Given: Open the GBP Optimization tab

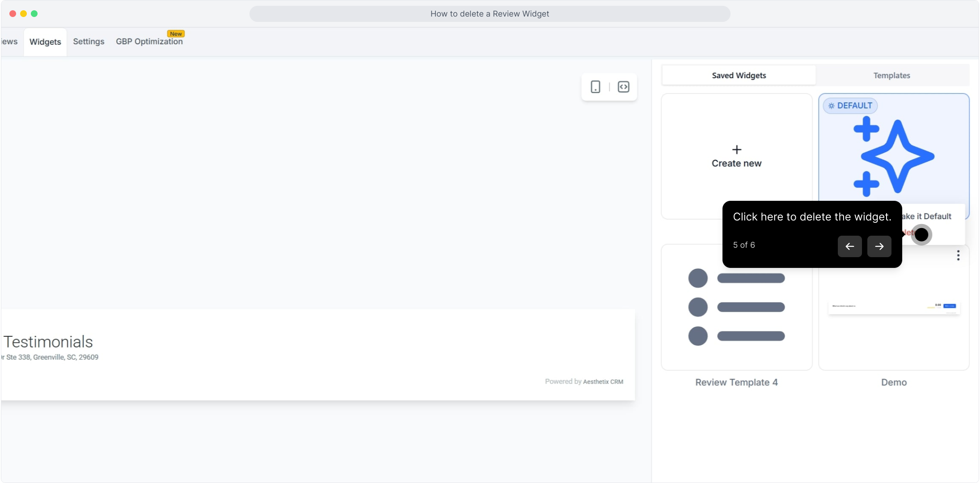Looking at the screenshot, I should click(149, 42).
